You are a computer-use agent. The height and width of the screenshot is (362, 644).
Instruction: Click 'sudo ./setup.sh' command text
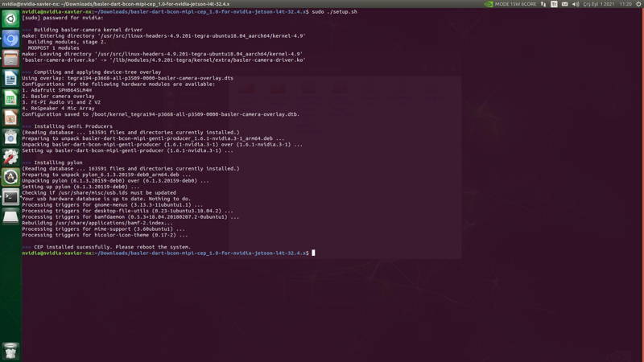tap(334, 12)
